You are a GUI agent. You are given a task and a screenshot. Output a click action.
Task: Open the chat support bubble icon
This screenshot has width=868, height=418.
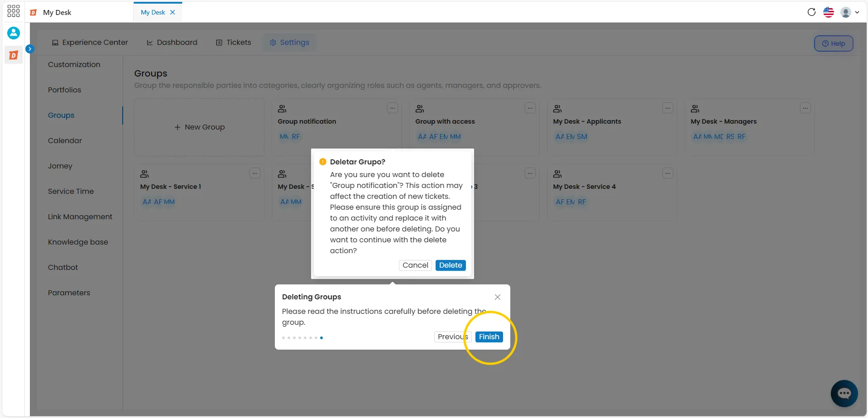coord(844,394)
